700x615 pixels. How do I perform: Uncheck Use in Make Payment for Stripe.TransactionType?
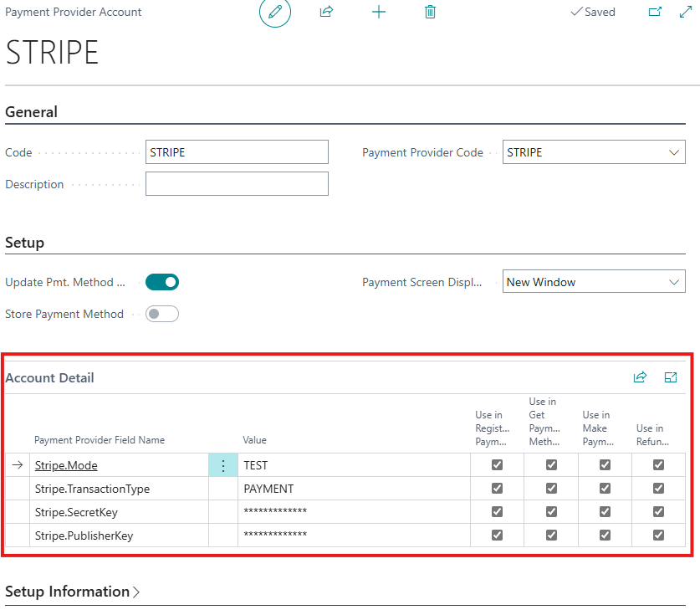tap(605, 489)
